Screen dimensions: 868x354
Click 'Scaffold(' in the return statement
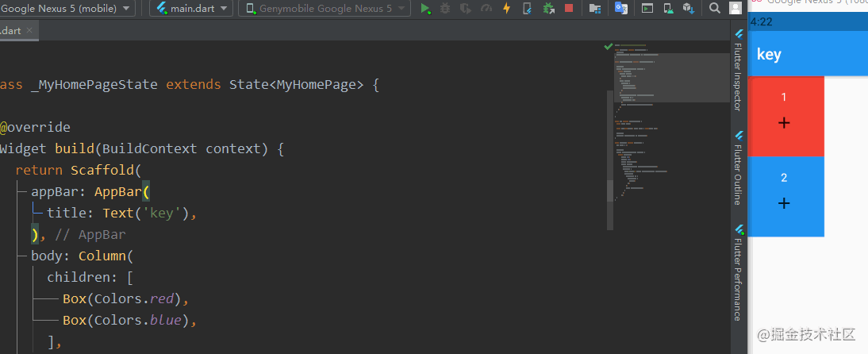106,170
